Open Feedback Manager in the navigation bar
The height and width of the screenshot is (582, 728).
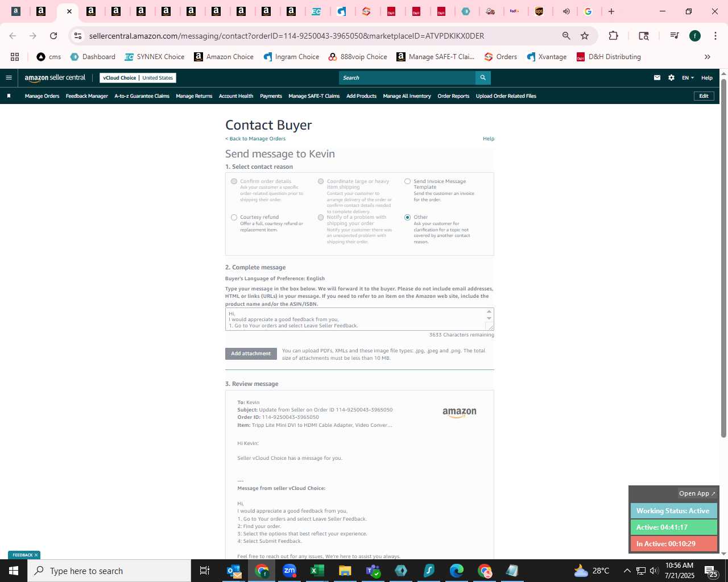coord(86,96)
